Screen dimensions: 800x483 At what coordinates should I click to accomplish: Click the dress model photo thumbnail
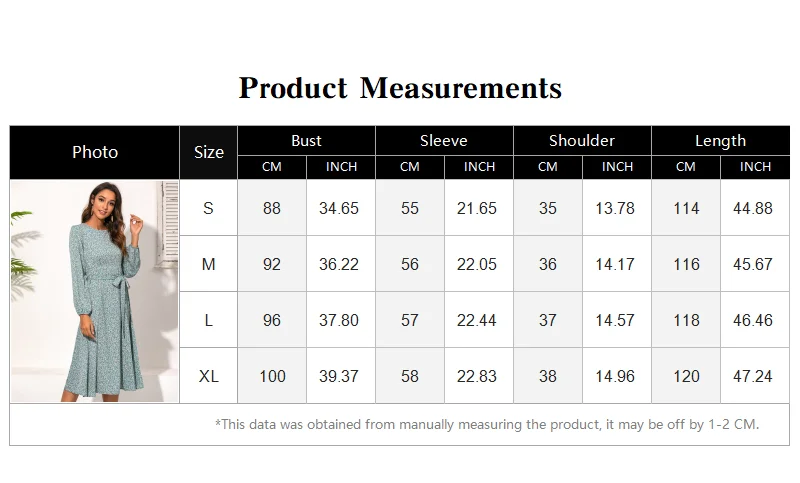95,291
